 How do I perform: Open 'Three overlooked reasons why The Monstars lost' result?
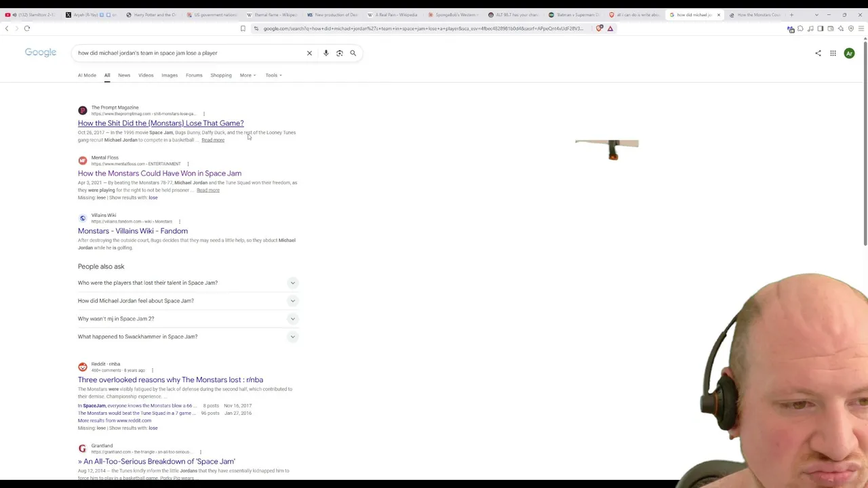[170, 380]
